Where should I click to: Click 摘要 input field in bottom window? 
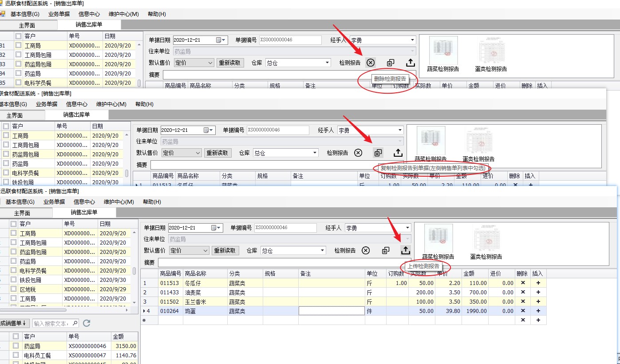[284, 262]
